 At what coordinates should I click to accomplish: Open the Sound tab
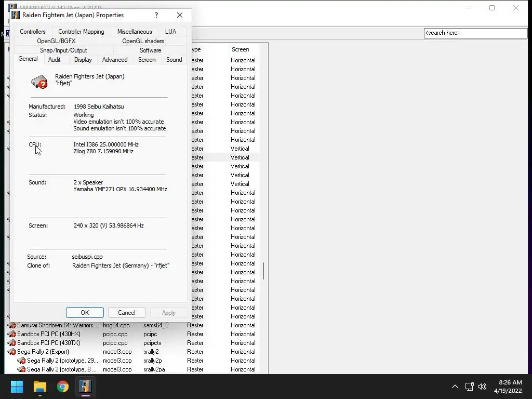[x=174, y=60]
